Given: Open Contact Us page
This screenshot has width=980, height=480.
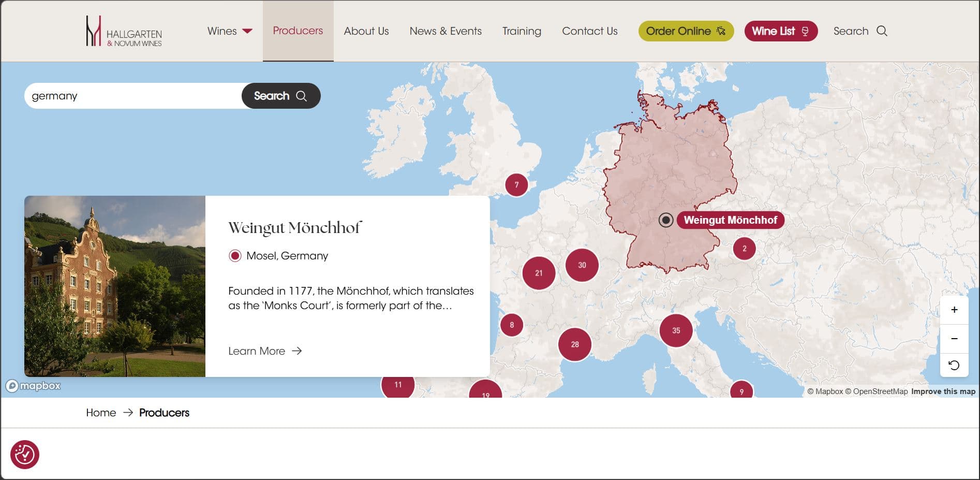Looking at the screenshot, I should pyautogui.click(x=590, y=31).
